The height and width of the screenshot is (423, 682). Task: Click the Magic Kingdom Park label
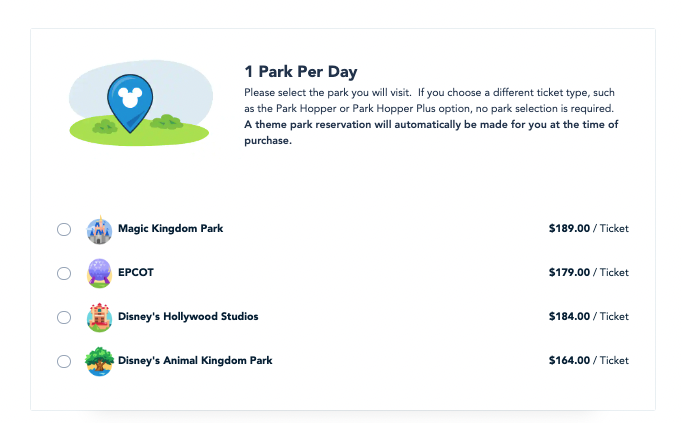point(170,229)
